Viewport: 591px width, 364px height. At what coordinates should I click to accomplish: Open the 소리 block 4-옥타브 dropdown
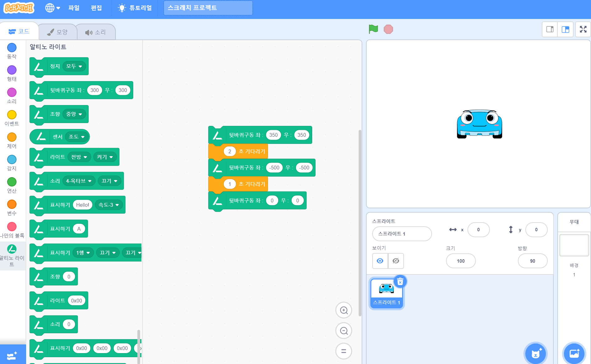79,181
